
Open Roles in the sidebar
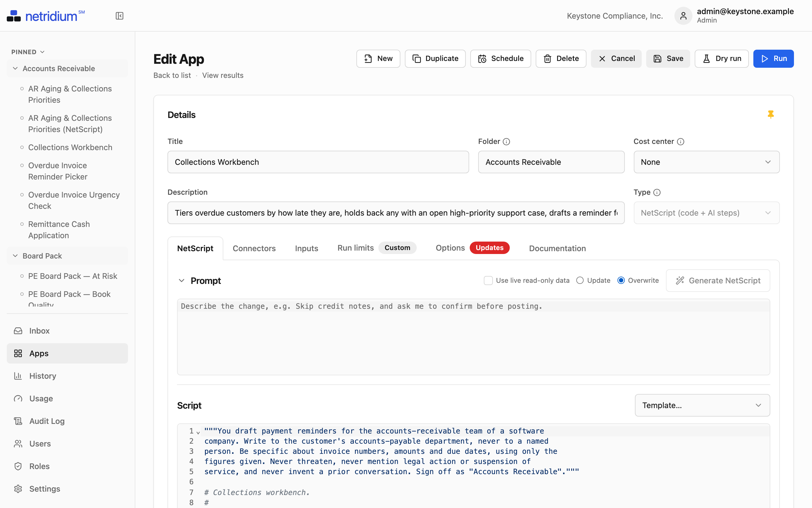tap(67, 466)
